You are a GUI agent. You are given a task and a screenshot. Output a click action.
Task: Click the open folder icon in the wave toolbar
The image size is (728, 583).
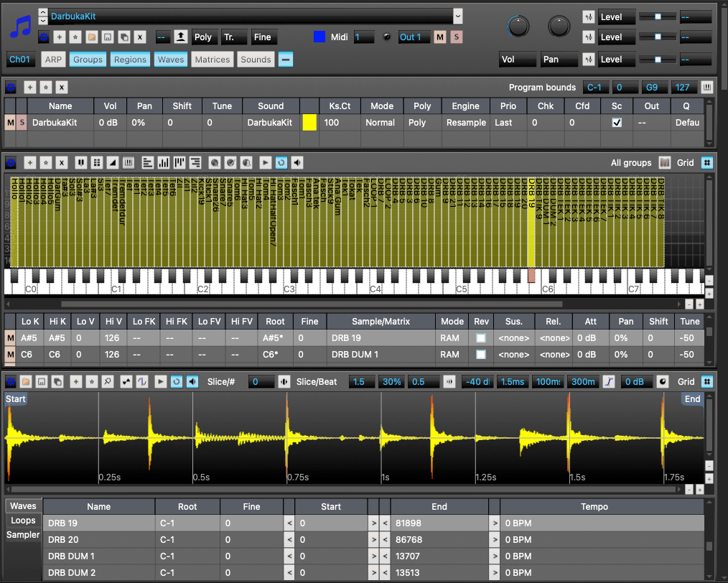[x=26, y=381]
